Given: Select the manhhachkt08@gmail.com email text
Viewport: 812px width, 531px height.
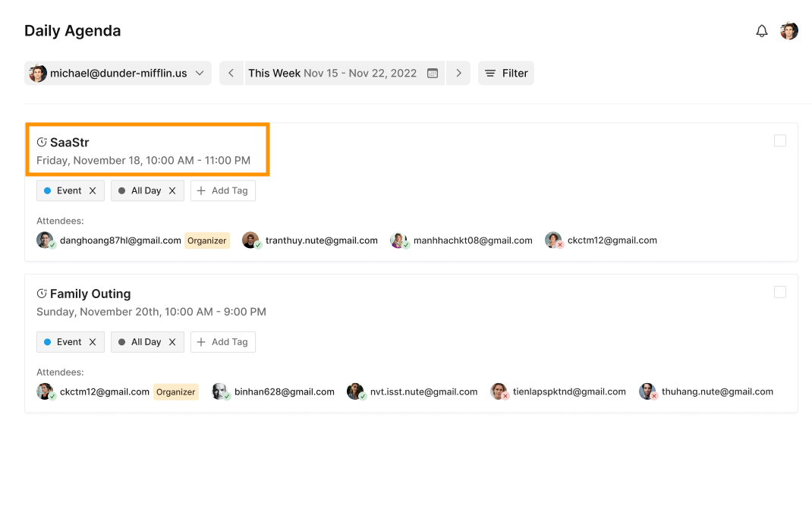Looking at the screenshot, I should [x=473, y=240].
